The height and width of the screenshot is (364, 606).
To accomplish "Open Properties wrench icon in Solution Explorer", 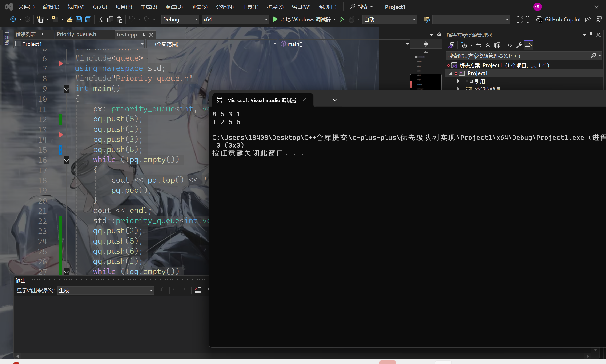I will click(x=519, y=45).
